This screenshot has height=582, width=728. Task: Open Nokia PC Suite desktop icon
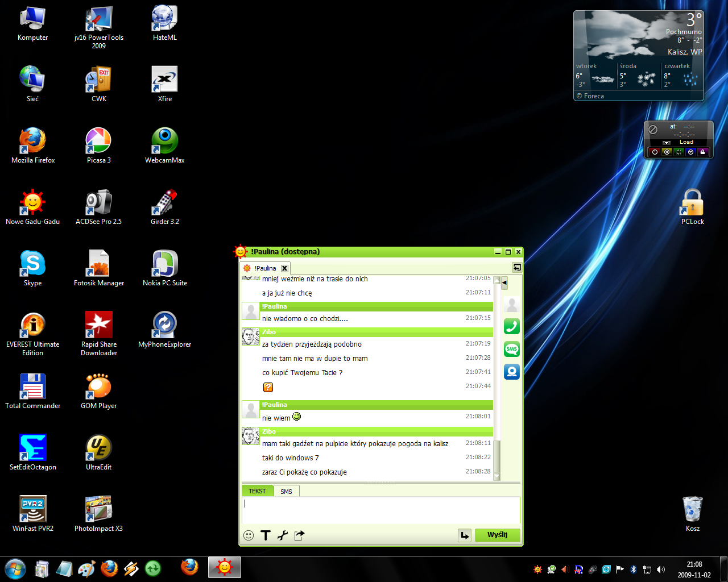pyautogui.click(x=165, y=268)
